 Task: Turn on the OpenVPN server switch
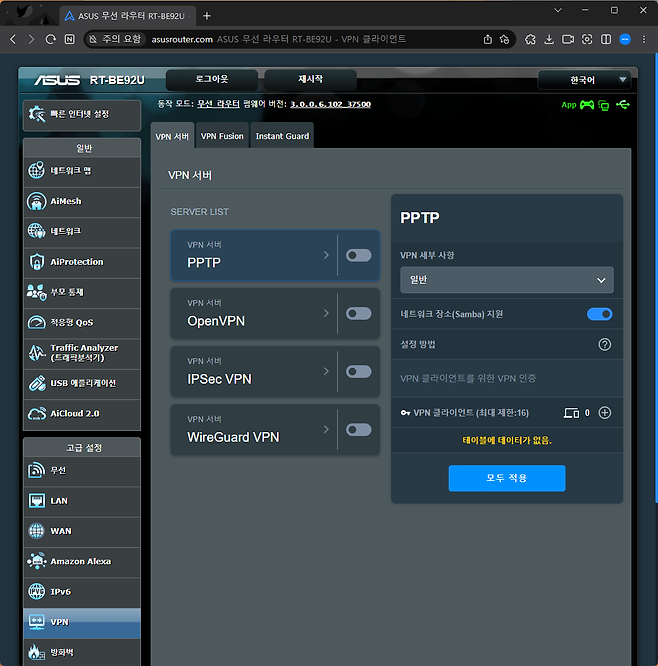[358, 314]
